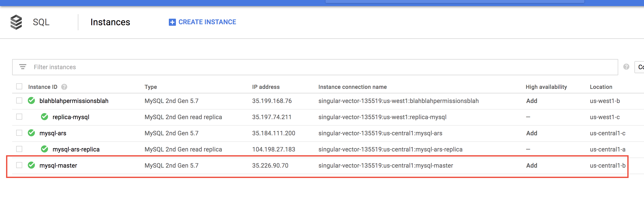Click green status check for mysql-ars-replica
The height and width of the screenshot is (207, 644).
(x=44, y=149)
